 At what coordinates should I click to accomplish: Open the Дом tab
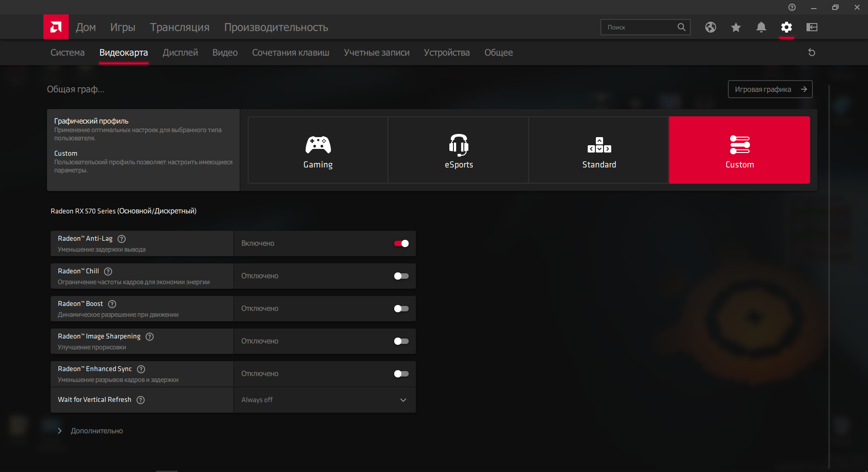coord(86,27)
